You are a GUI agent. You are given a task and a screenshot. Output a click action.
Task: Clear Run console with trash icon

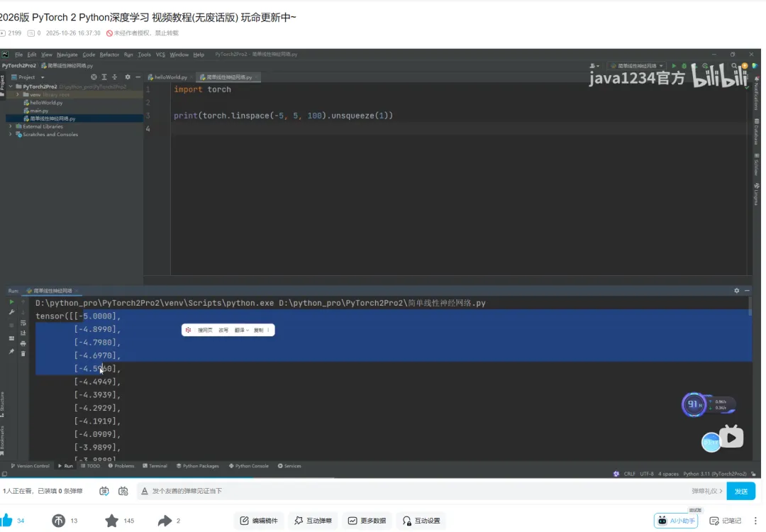point(23,353)
